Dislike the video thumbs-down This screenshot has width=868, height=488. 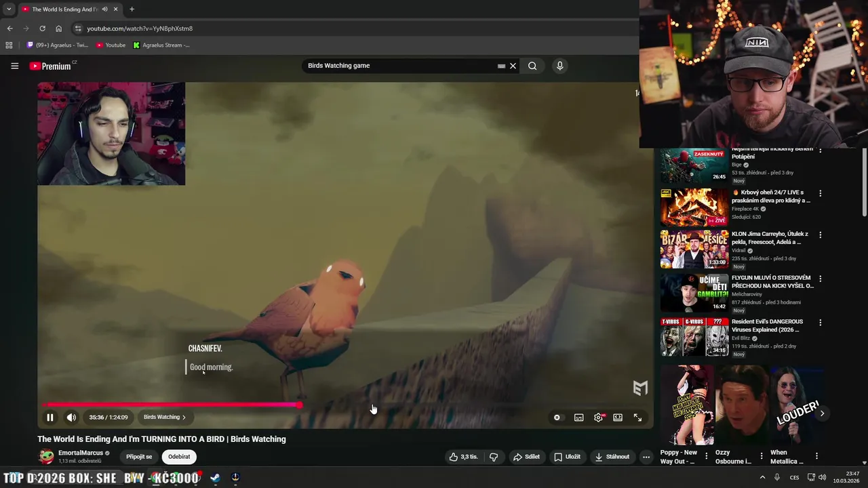click(x=494, y=457)
